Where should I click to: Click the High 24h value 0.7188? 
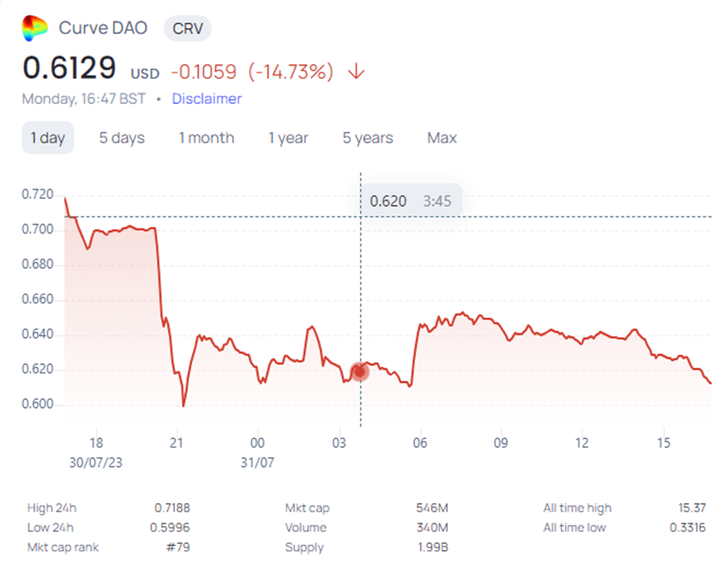pyautogui.click(x=172, y=507)
